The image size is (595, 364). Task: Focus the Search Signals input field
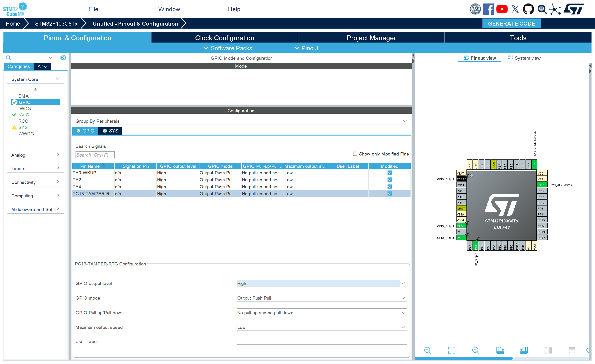(95, 155)
